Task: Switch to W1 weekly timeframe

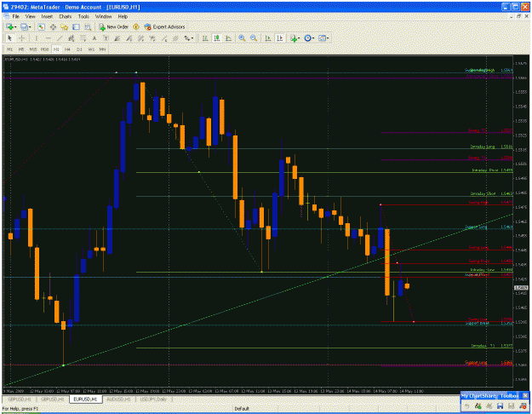Action: [x=91, y=49]
